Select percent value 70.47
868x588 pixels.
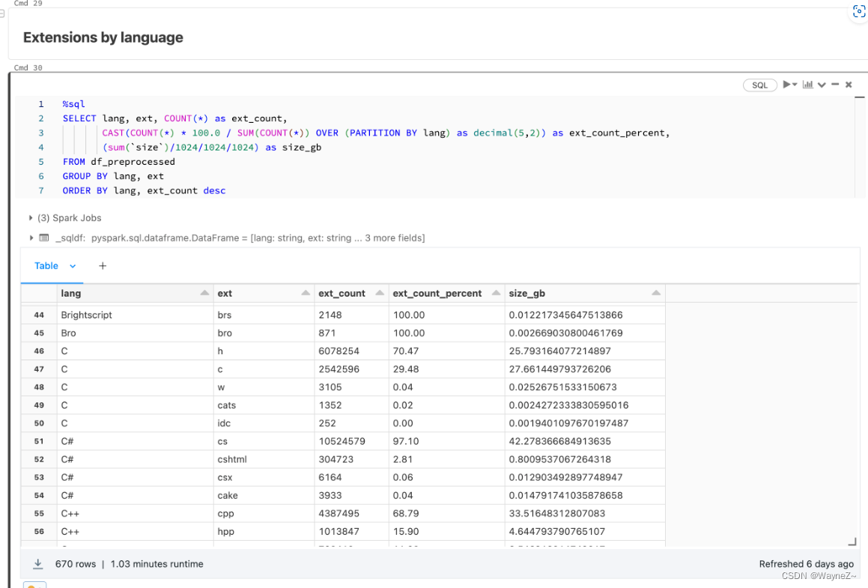[447, 351]
